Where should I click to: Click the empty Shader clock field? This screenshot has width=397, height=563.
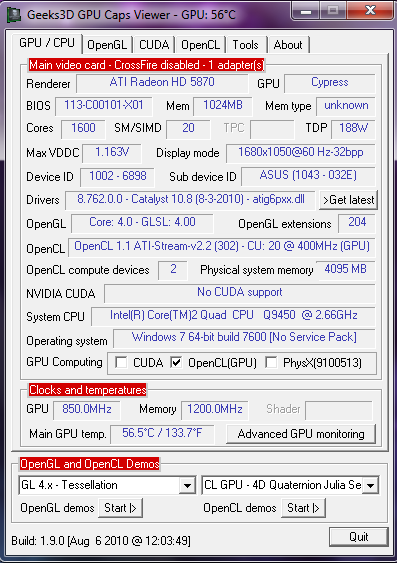339,410
